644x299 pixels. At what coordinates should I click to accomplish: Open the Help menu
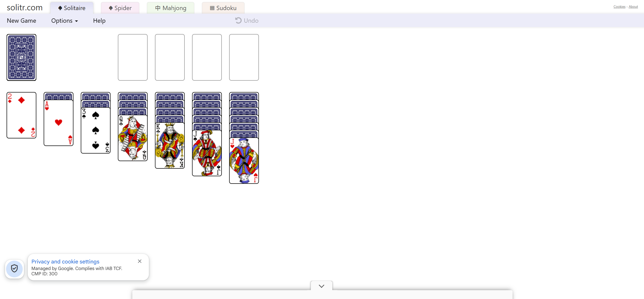coord(99,21)
